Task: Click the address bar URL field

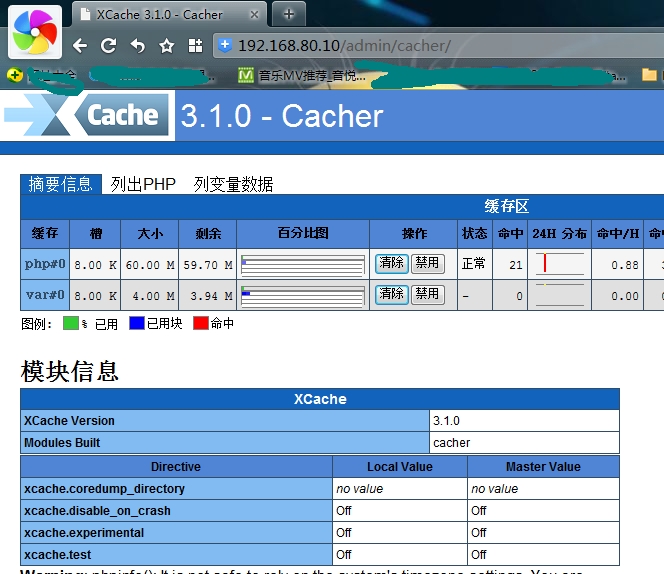Action: coord(438,45)
